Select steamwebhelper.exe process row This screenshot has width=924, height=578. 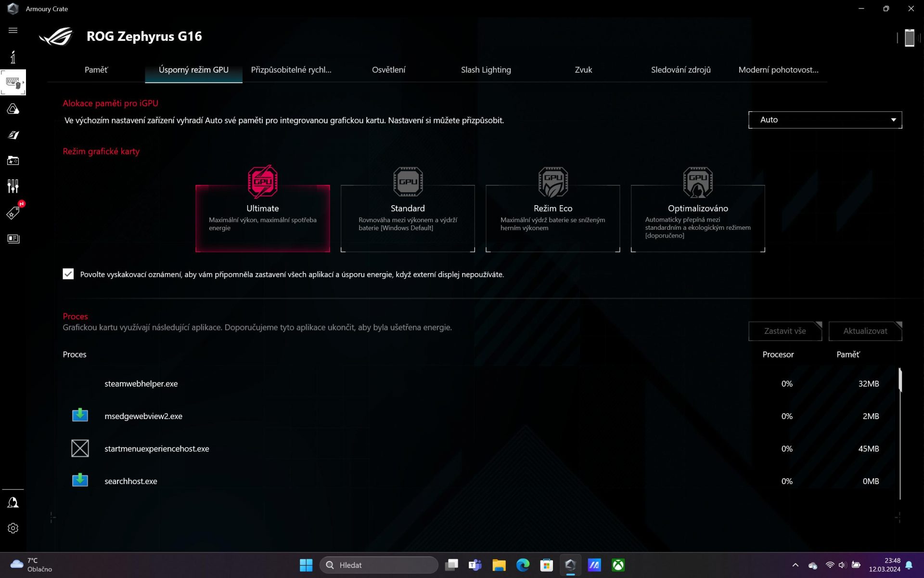tap(479, 383)
